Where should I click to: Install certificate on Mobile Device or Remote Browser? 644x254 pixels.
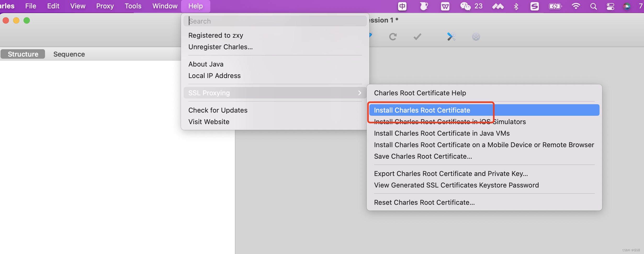[x=484, y=145]
